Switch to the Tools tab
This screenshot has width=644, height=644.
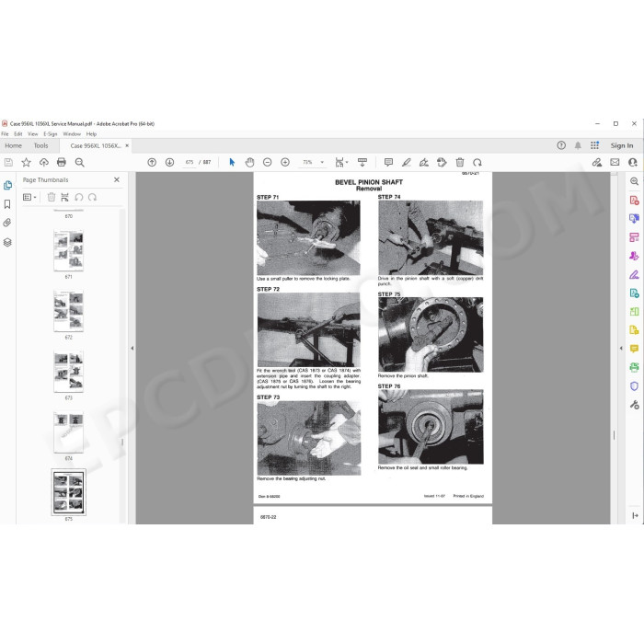pos(40,145)
